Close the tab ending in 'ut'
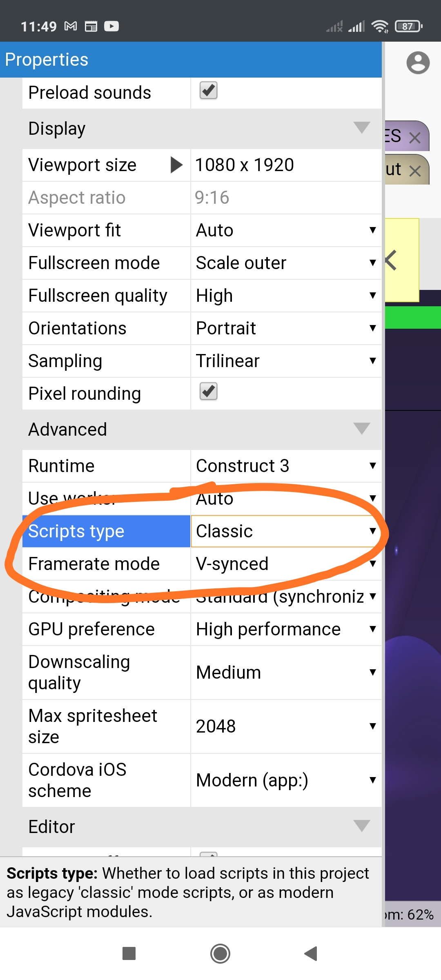Screen dimensions: 441x980 (x=415, y=171)
